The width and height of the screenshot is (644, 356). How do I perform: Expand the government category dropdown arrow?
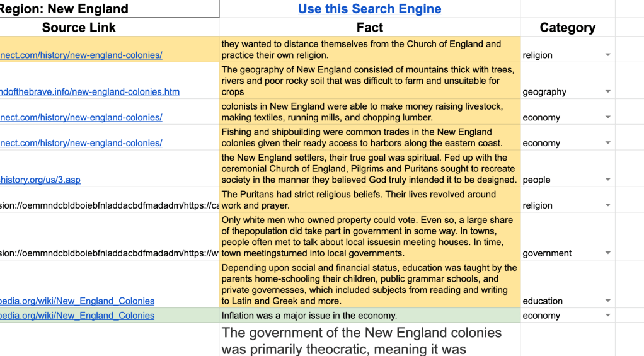point(607,254)
